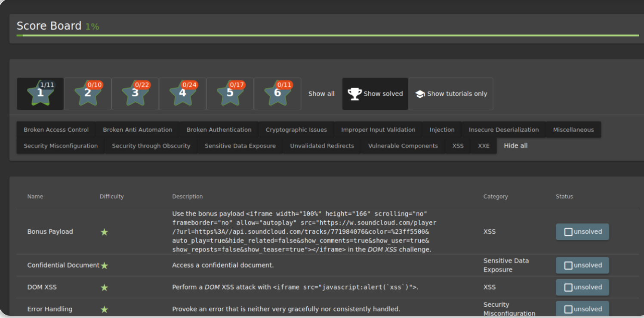Click the Confidential Document difficulty star
Viewport: 644px width, 318px height.
tap(104, 266)
